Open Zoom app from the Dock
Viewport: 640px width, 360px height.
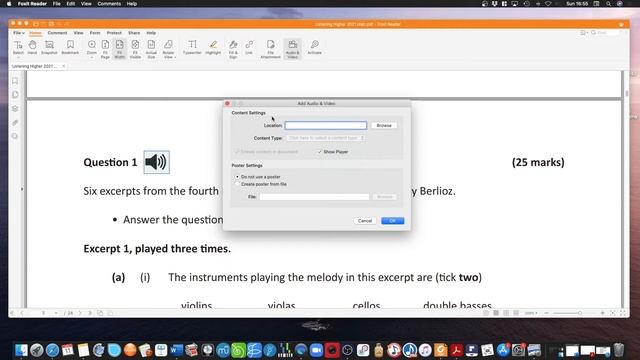click(x=316, y=350)
